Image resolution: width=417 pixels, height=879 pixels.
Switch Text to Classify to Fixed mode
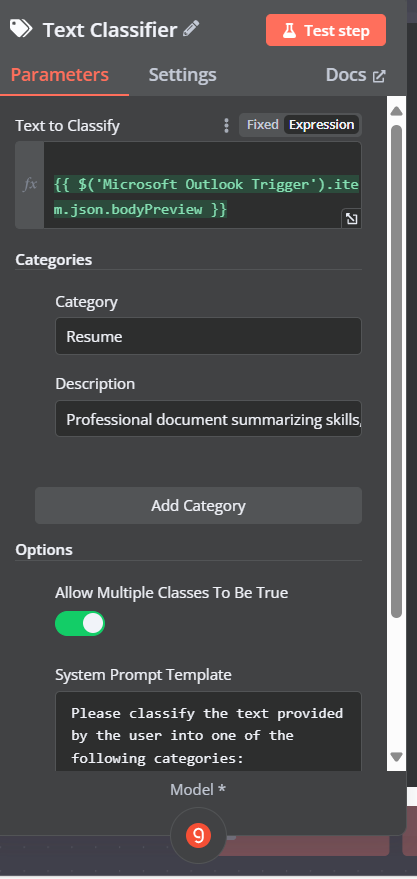point(262,124)
